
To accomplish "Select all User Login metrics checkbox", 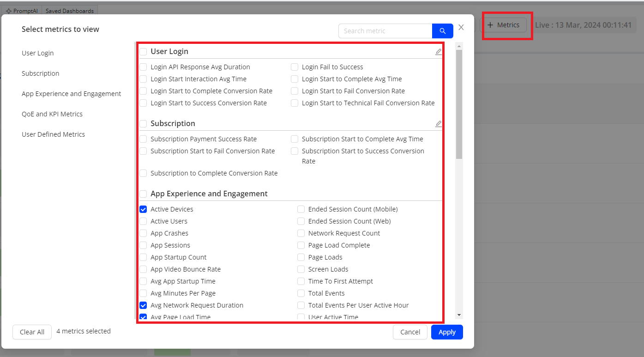I will [143, 52].
